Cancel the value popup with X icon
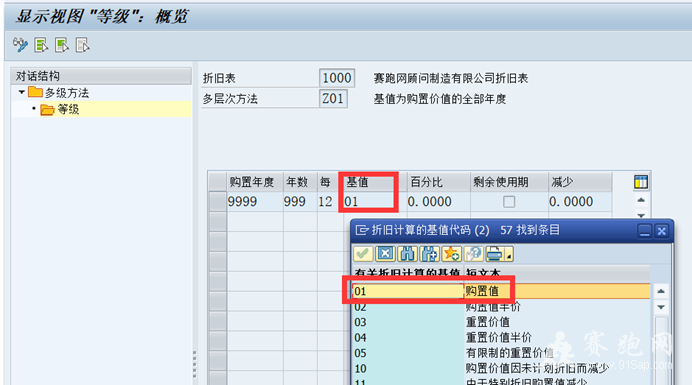This screenshot has height=385, width=692. [385, 254]
